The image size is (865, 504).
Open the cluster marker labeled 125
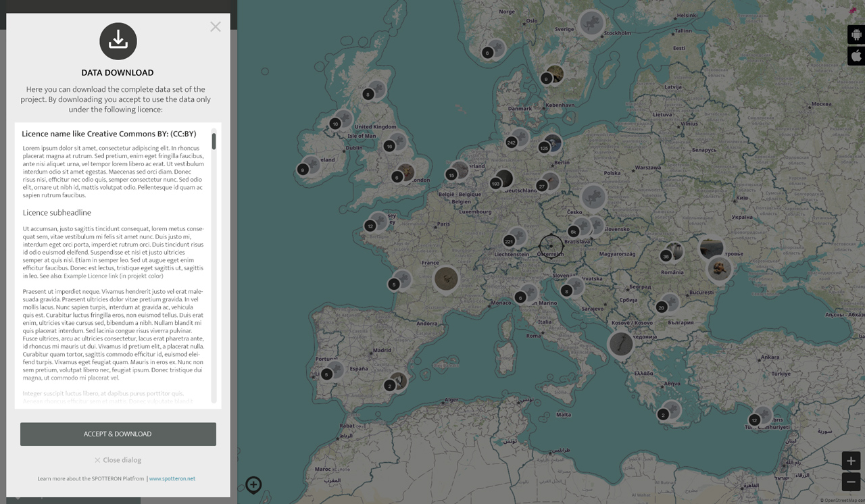(x=545, y=147)
